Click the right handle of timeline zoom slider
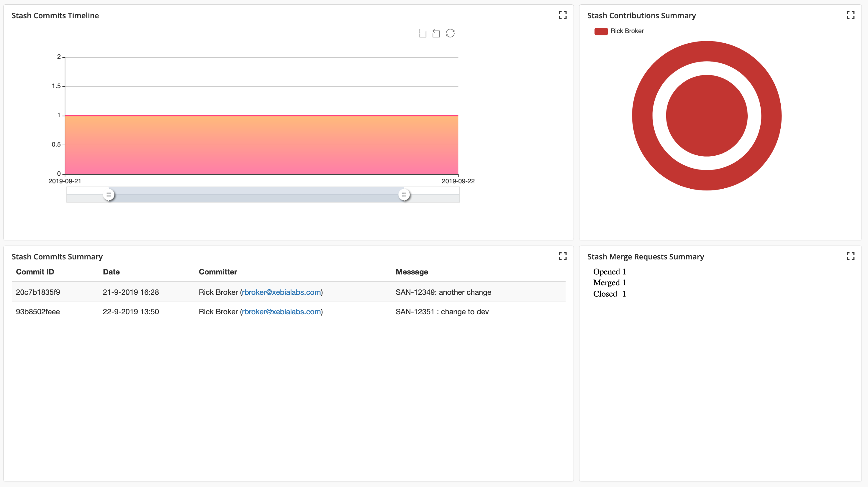This screenshot has height=487, width=868. pyautogui.click(x=404, y=195)
